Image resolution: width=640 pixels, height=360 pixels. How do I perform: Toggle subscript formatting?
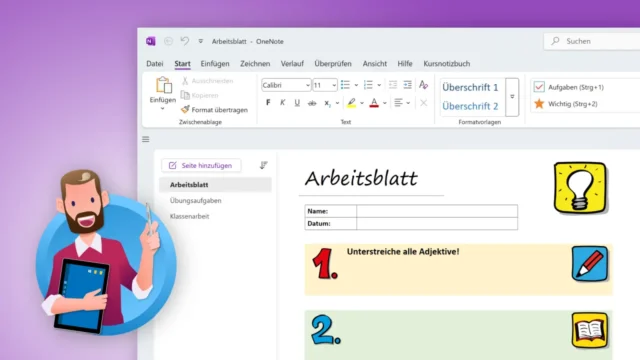coord(327,103)
